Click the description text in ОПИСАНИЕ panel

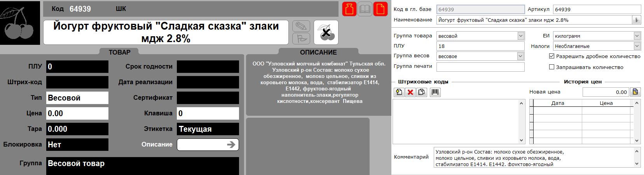click(x=319, y=82)
